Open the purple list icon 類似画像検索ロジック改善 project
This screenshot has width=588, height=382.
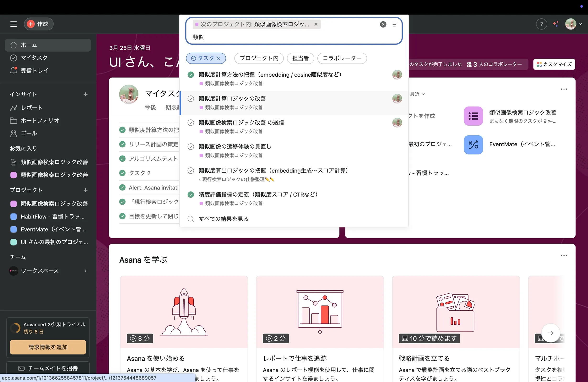point(473,116)
